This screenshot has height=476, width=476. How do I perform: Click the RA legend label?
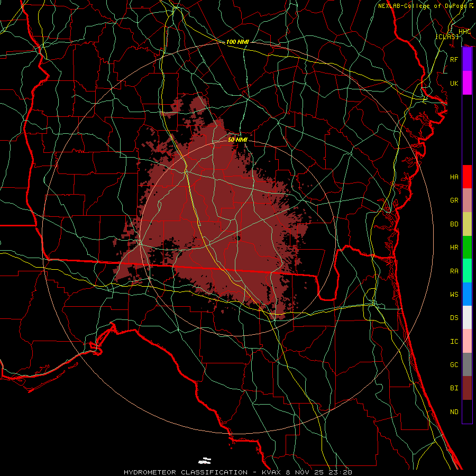[454, 271]
